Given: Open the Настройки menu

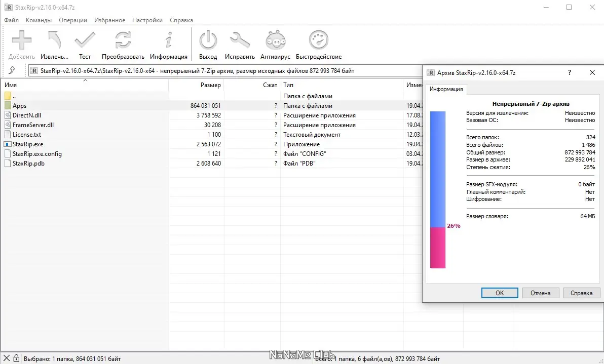Looking at the screenshot, I should pyautogui.click(x=147, y=20).
